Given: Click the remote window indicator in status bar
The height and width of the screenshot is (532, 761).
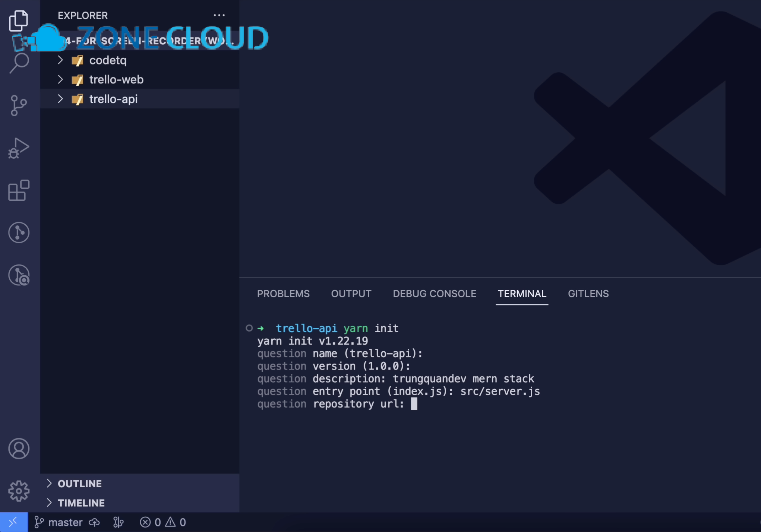Looking at the screenshot, I should tap(13, 522).
